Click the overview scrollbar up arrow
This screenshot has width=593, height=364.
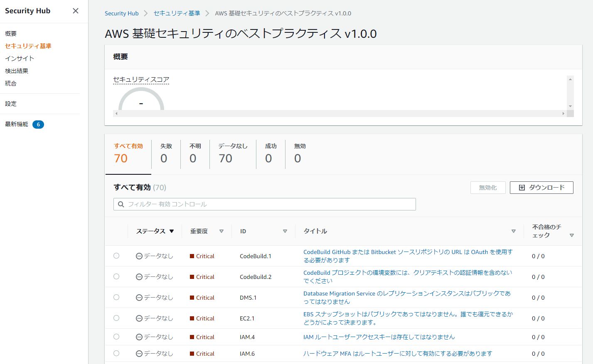point(570,79)
